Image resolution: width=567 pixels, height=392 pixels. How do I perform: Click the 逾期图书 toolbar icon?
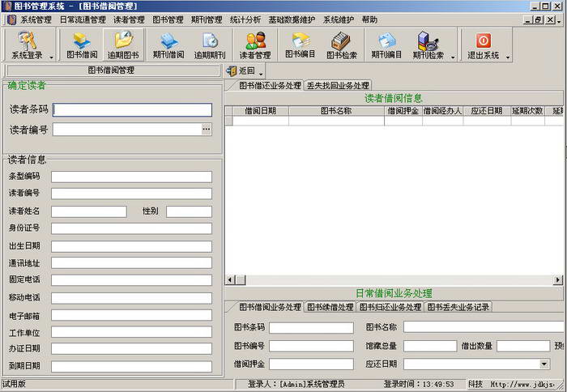click(123, 45)
